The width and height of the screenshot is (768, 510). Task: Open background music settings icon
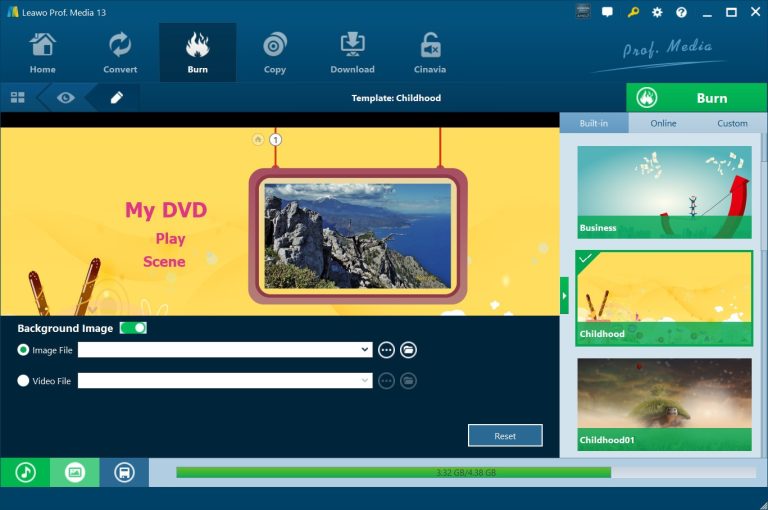click(x=25, y=472)
